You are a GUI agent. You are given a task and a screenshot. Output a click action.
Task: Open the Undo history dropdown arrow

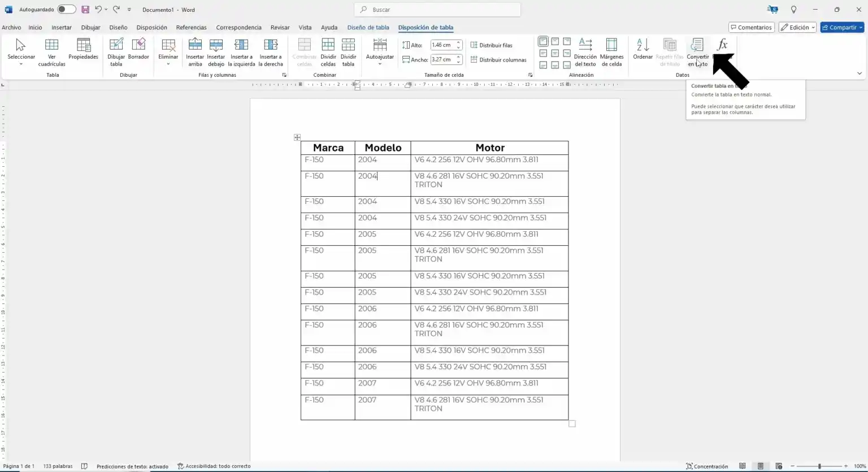click(106, 10)
